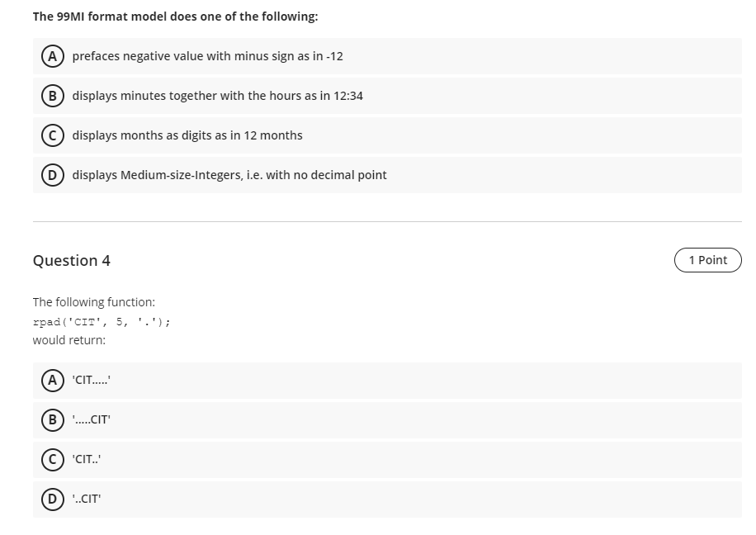
Task: Click the circled D icon under Question 4
Action: 52,499
